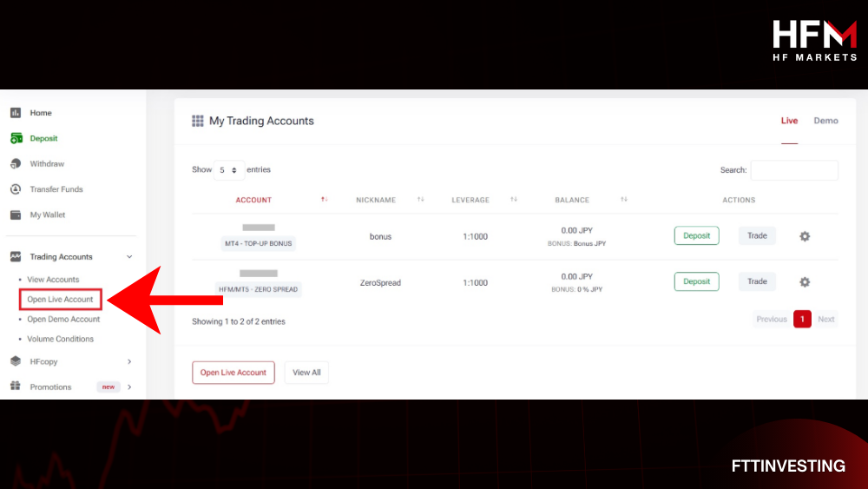Open settings gear for bonus account

[805, 236]
